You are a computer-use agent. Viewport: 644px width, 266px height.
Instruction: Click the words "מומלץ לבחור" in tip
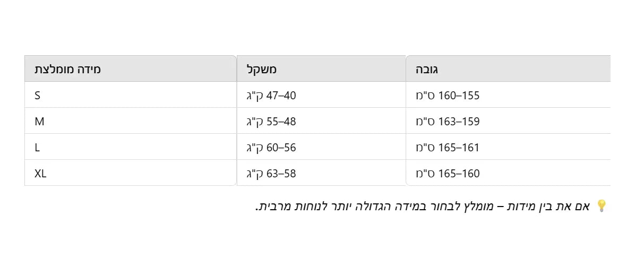(468, 206)
